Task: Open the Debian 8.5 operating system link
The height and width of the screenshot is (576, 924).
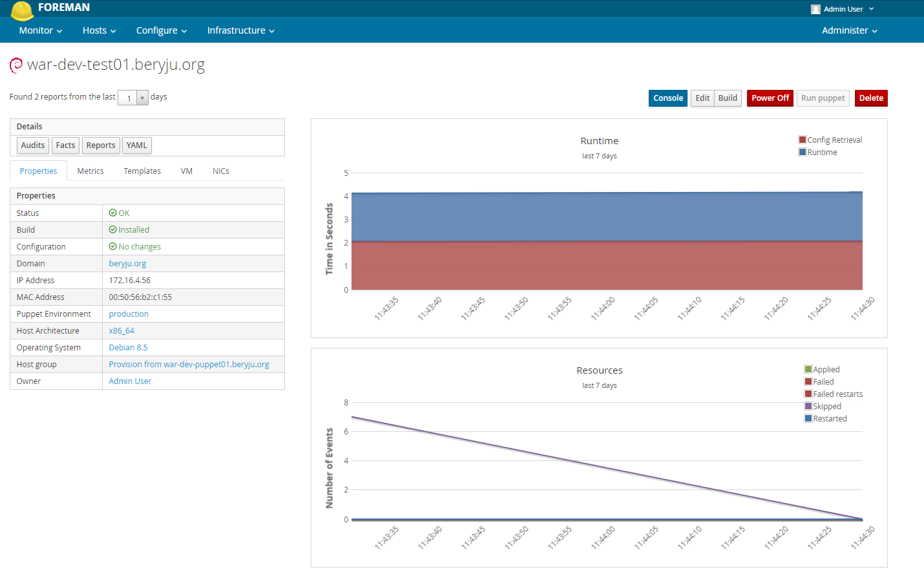Action: (128, 347)
